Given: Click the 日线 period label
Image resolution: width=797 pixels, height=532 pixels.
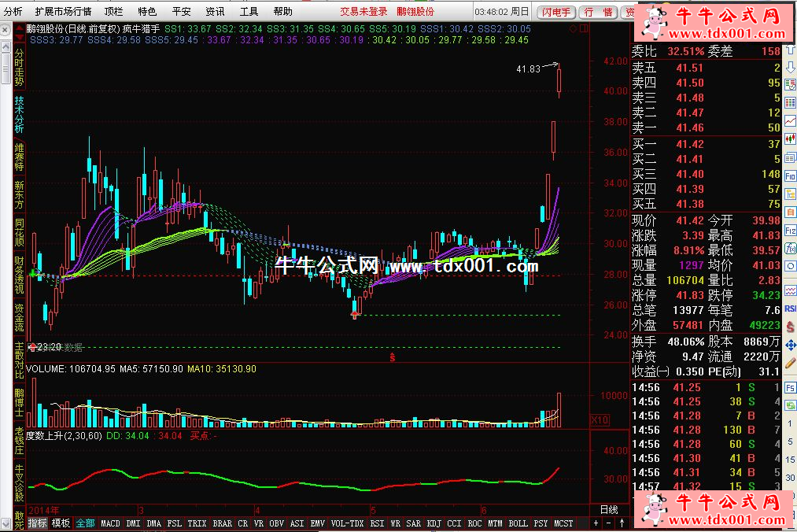Looking at the screenshot, I should (x=609, y=510).
